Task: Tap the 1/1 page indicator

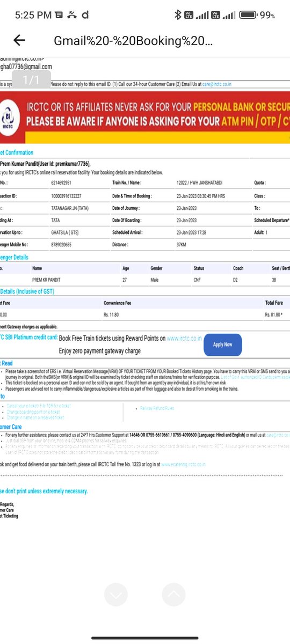Action: 31,80
